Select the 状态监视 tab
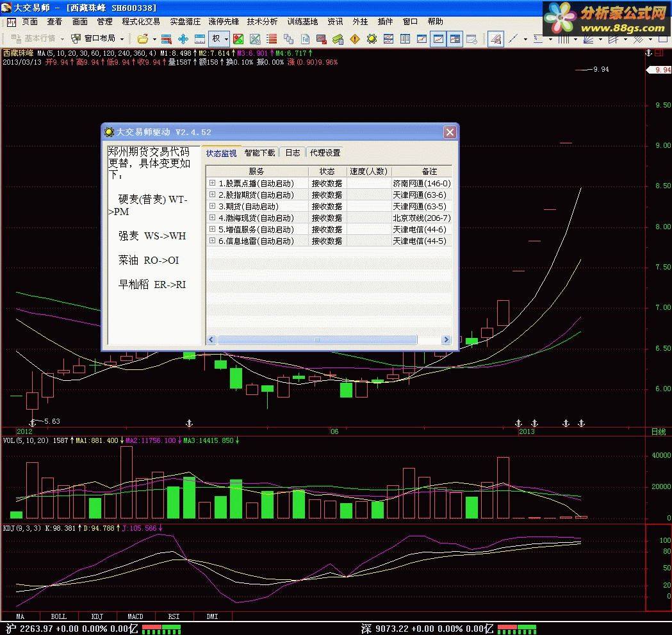Screen dimensions: 672x635 pyautogui.click(x=221, y=153)
